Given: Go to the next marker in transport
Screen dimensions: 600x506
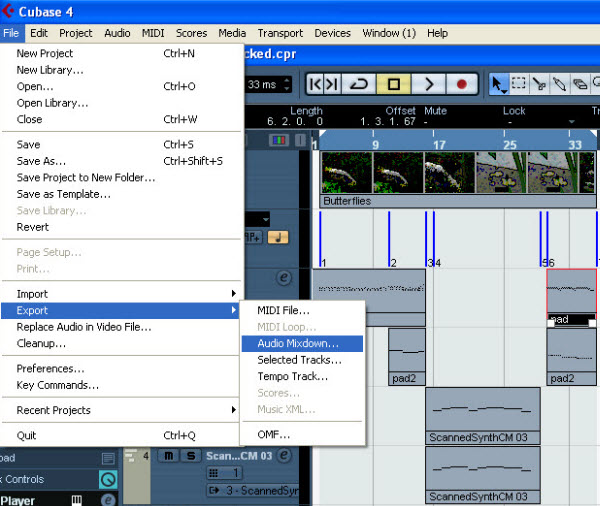Looking at the screenshot, I should 332,84.
